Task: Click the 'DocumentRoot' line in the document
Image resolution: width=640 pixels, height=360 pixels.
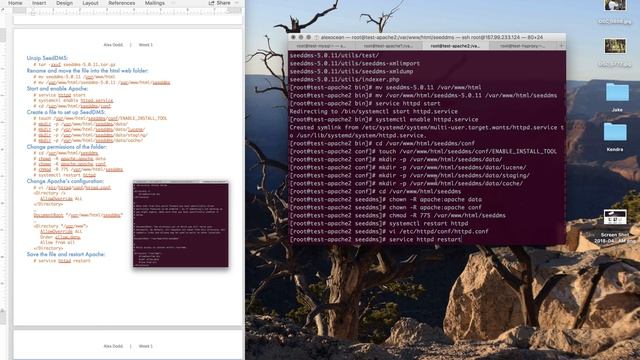Action: (78, 215)
